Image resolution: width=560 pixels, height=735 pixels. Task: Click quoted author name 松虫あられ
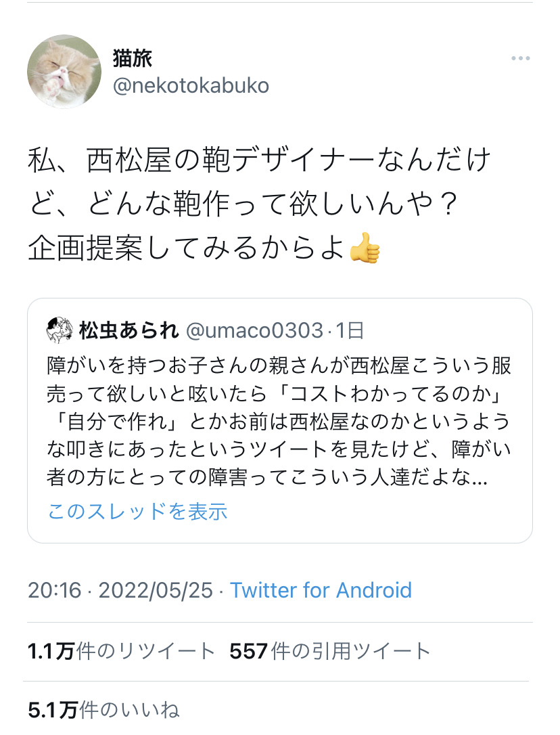[129, 330]
